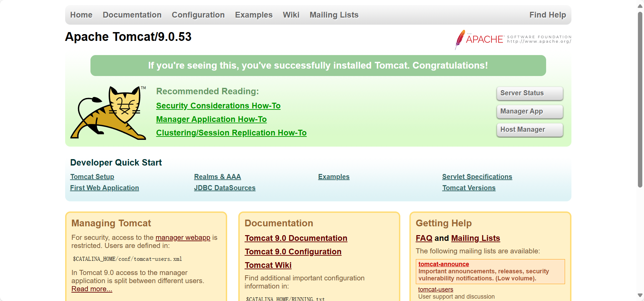Open the Home navigation item

tap(81, 15)
